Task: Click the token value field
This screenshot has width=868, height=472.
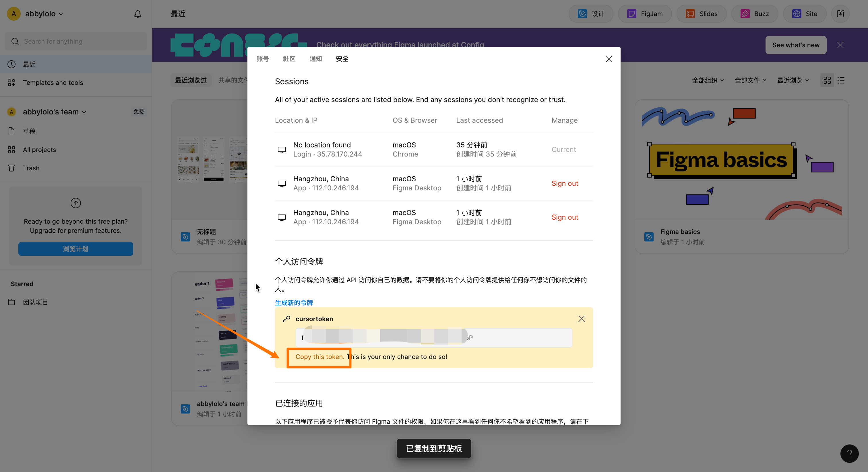Action: tap(434, 338)
